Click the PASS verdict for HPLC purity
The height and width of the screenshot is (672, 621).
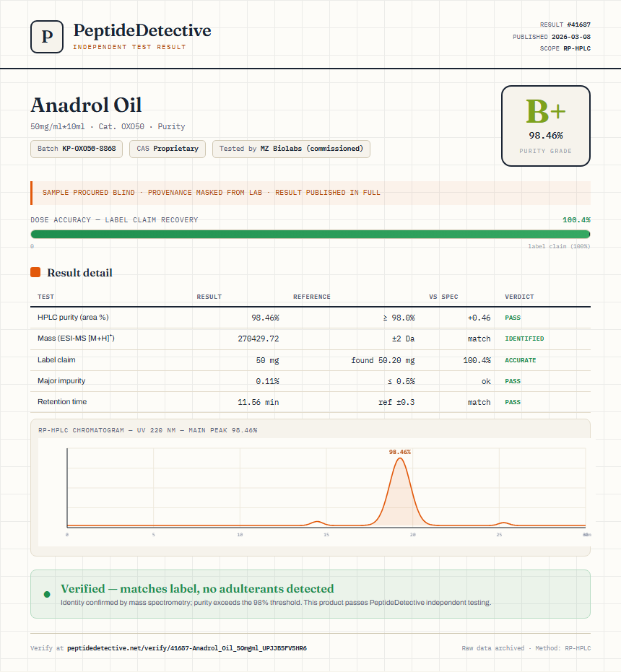click(513, 318)
